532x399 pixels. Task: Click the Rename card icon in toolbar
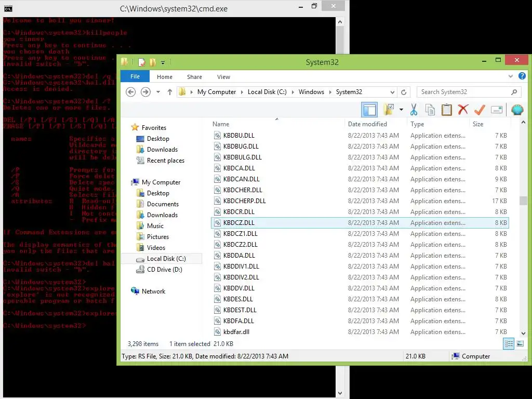coord(496,110)
